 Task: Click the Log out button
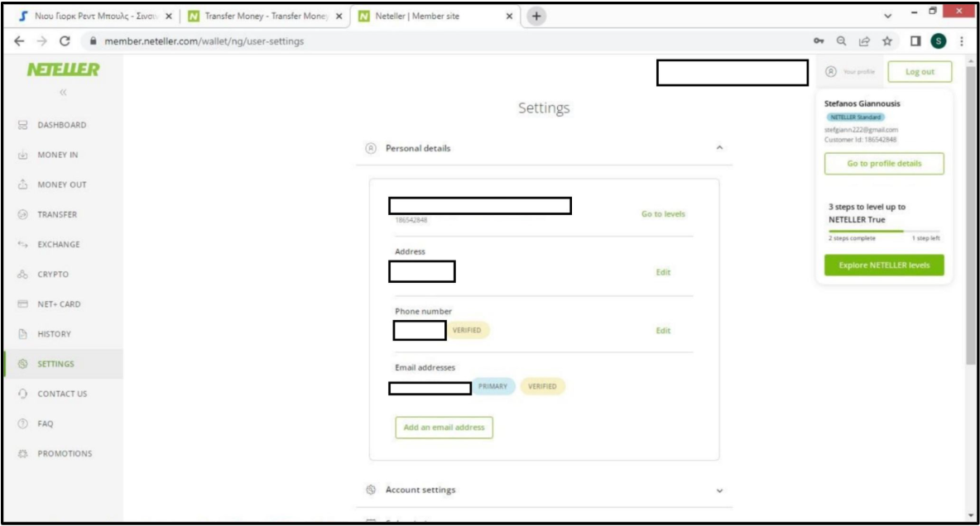(919, 72)
